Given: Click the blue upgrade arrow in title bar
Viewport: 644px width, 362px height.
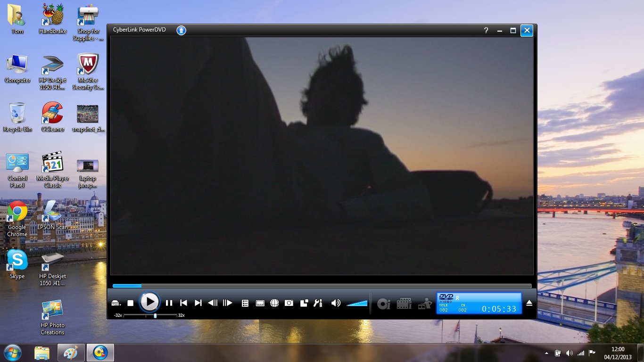Looking at the screenshot, I should pyautogui.click(x=181, y=30).
